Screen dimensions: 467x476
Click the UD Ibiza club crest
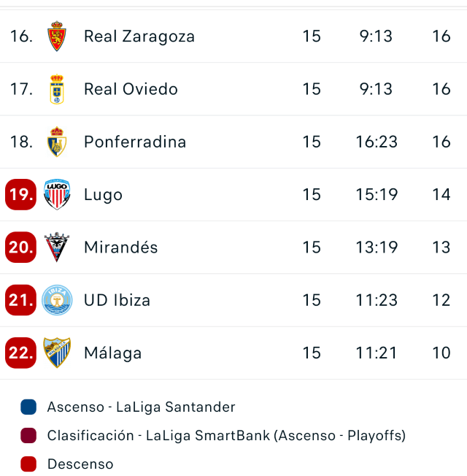(57, 300)
